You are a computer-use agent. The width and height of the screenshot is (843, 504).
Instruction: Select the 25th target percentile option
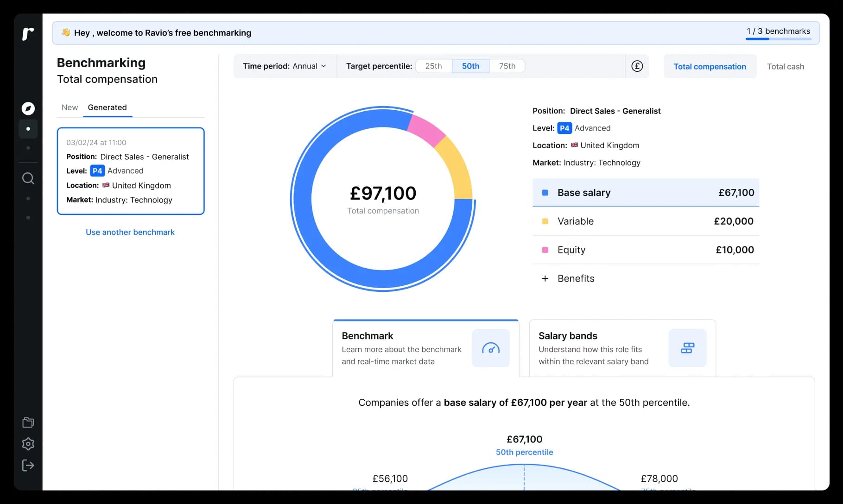pos(433,66)
